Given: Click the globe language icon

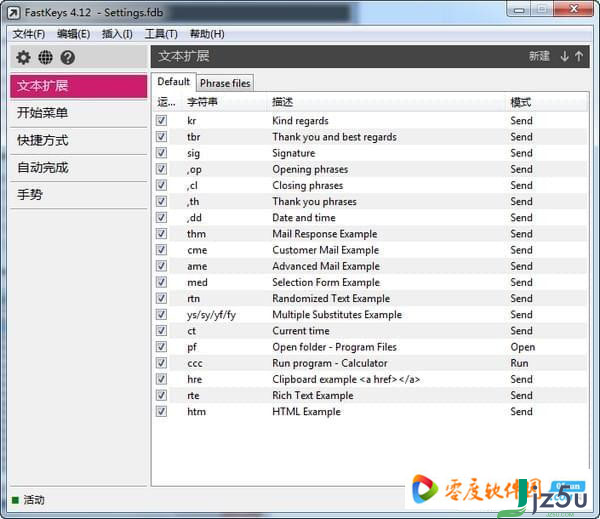Looking at the screenshot, I should (46, 57).
